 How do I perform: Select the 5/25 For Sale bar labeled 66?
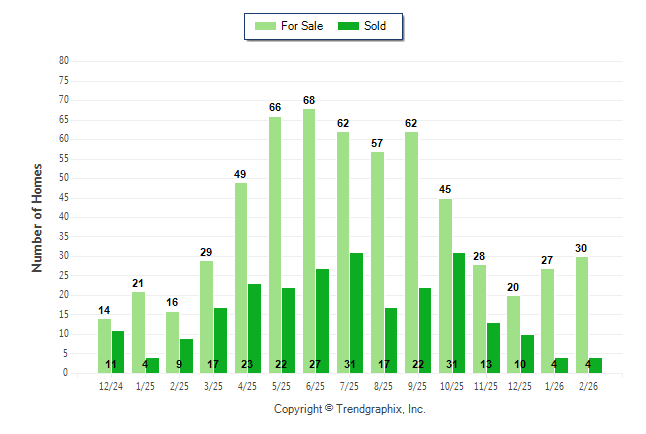[275, 244]
